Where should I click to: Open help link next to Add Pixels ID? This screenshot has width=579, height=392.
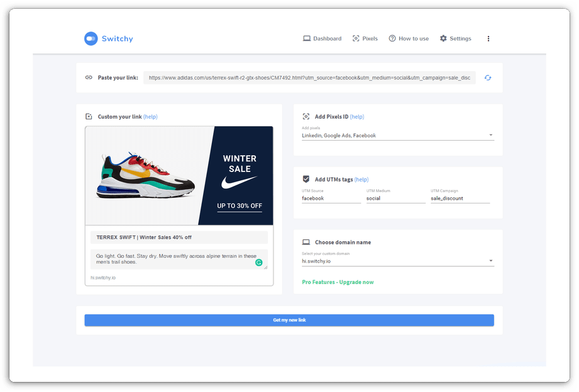(x=357, y=117)
